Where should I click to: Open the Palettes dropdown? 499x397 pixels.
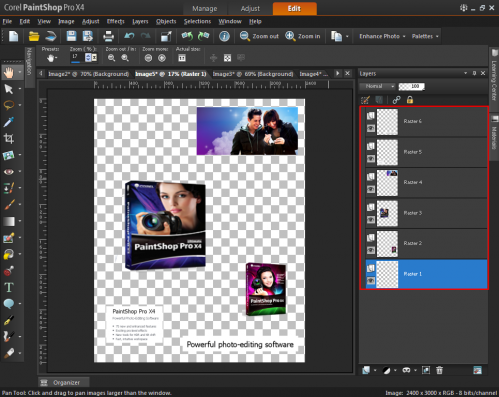pos(425,36)
